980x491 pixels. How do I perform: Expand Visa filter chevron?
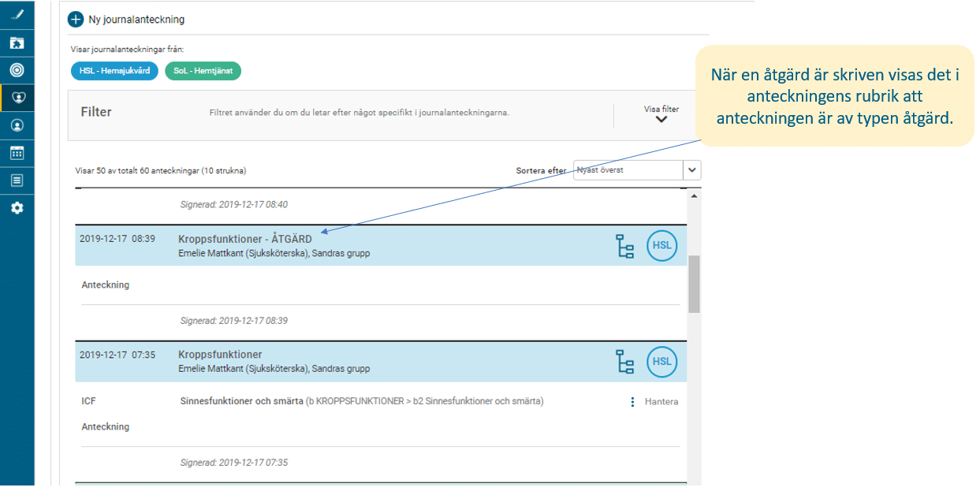(x=661, y=119)
